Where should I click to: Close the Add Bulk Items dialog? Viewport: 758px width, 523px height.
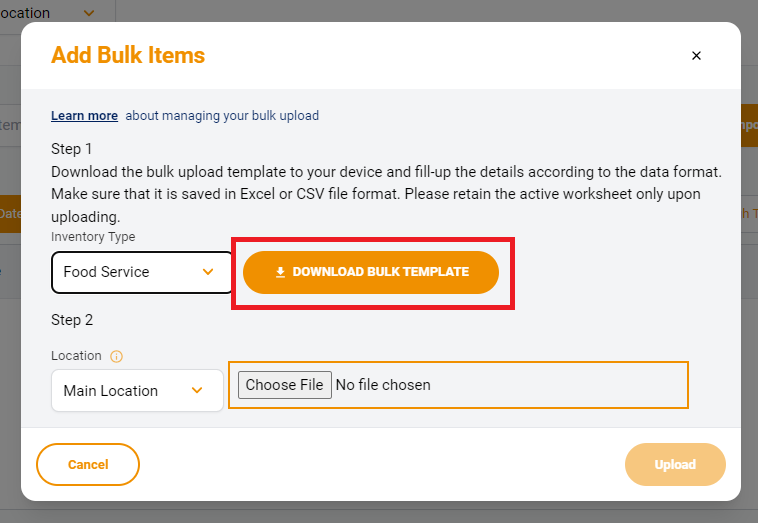(x=696, y=56)
